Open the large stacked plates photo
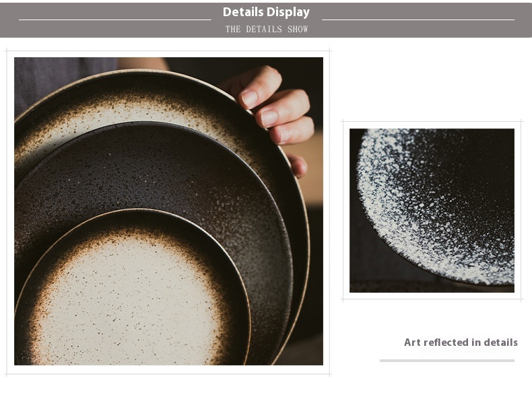Screen dimensions: 532x395 (168, 211)
